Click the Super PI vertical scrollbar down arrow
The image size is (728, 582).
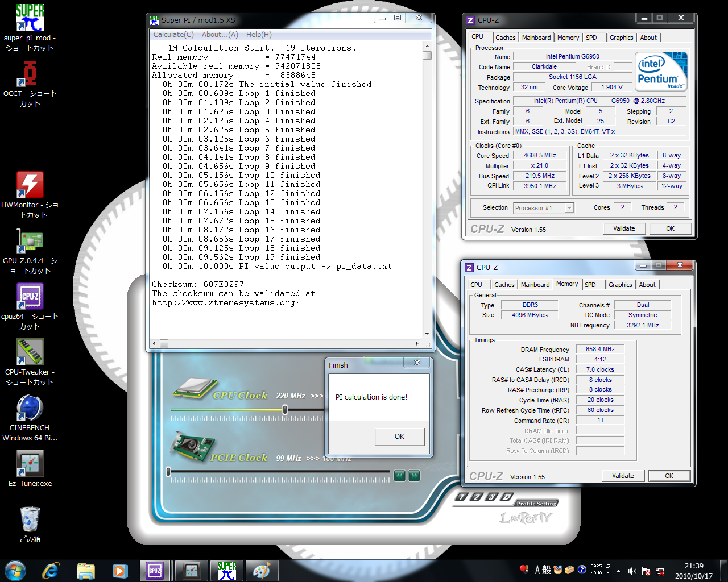click(x=427, y=335)
